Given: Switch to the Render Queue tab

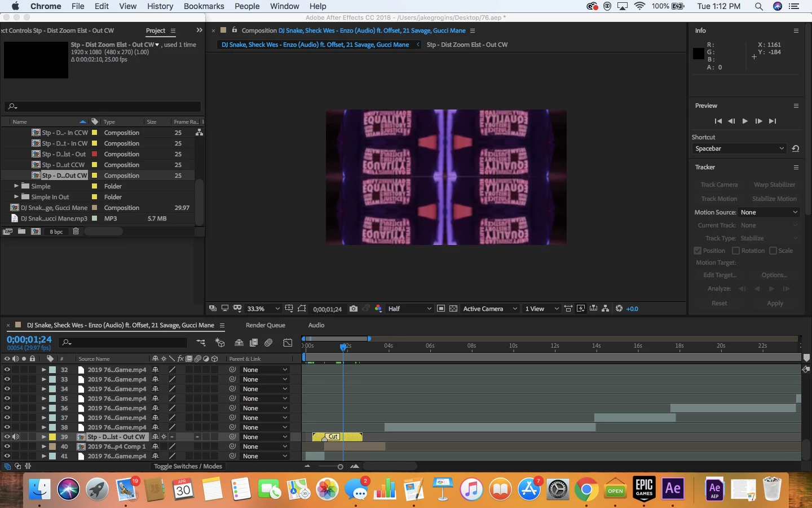Looking at the screenshot, I should coord(265,325).
